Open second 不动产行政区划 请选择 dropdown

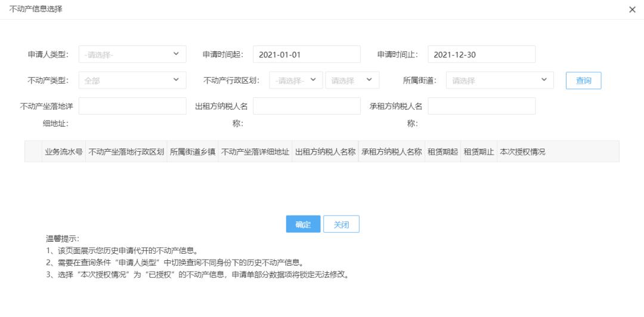352,80
